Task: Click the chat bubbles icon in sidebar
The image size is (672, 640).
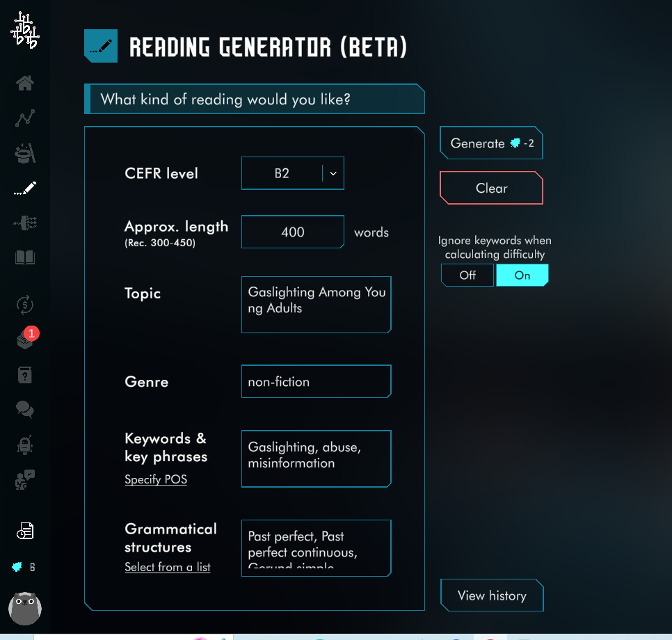Action: click(25, 410)
